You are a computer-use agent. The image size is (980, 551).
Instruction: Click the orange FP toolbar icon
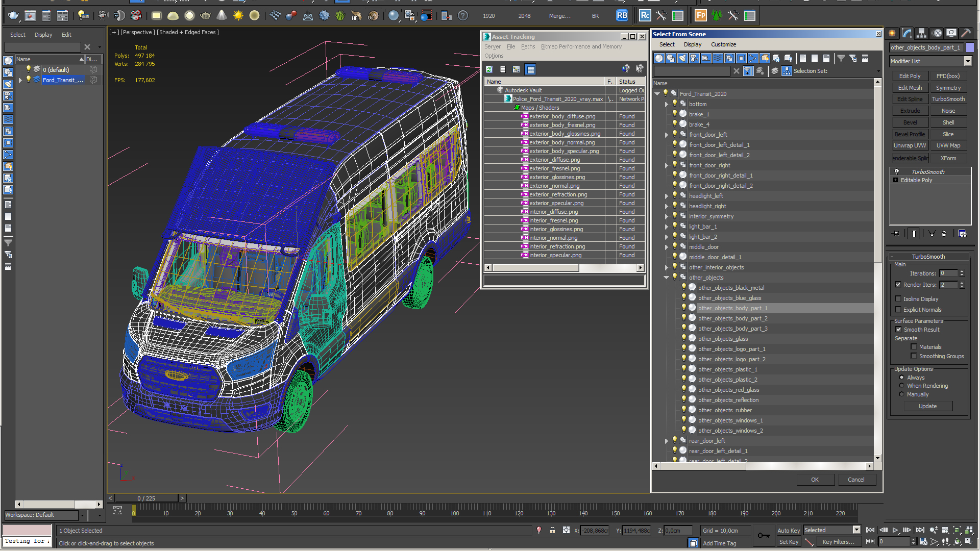701,16
